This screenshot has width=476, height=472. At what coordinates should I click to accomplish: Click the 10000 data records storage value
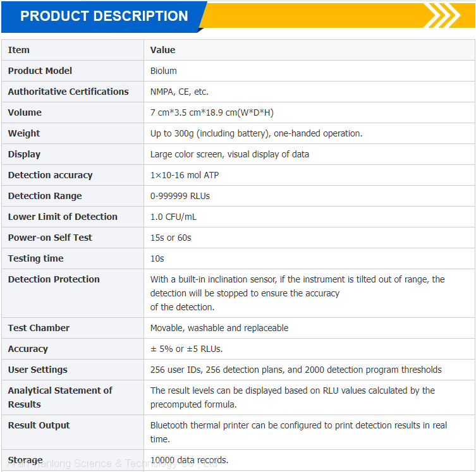(189, 460)
